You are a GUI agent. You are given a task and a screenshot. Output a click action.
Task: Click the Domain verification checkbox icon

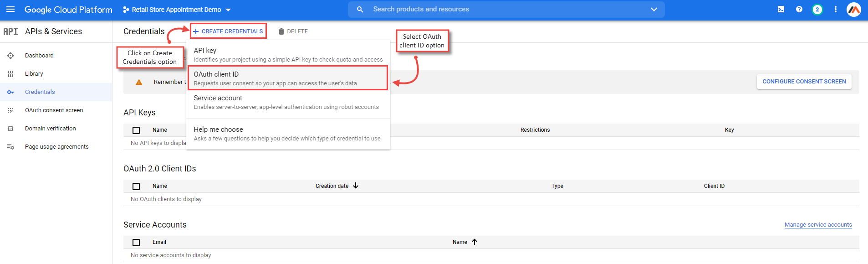pyautogui.click(x=10, y=129)
